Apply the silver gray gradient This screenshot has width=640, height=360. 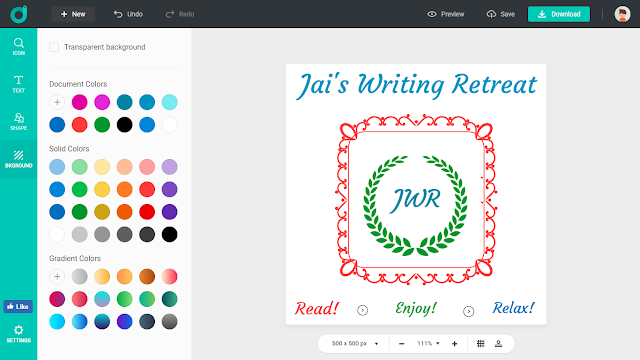(x=80, y=276)
